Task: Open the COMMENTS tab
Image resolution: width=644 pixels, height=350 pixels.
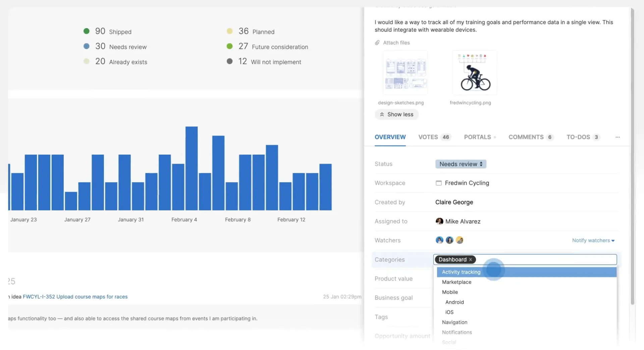Action: coord(531,137)
